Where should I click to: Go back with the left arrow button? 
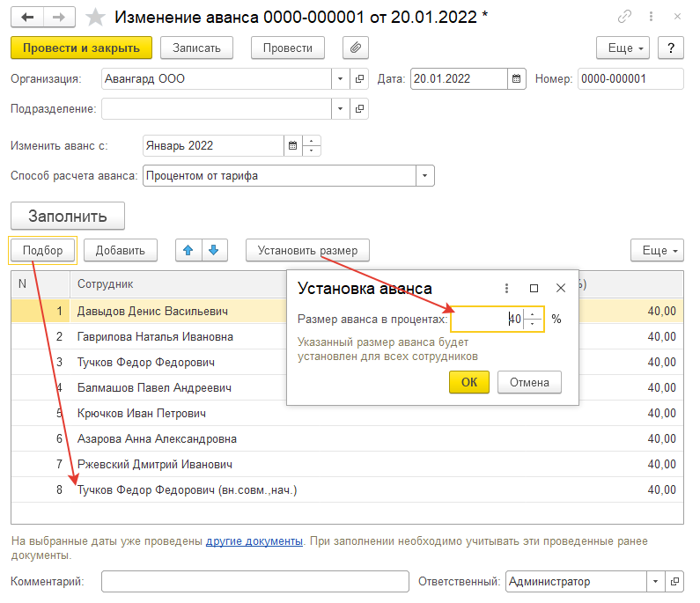click(27, 17)
